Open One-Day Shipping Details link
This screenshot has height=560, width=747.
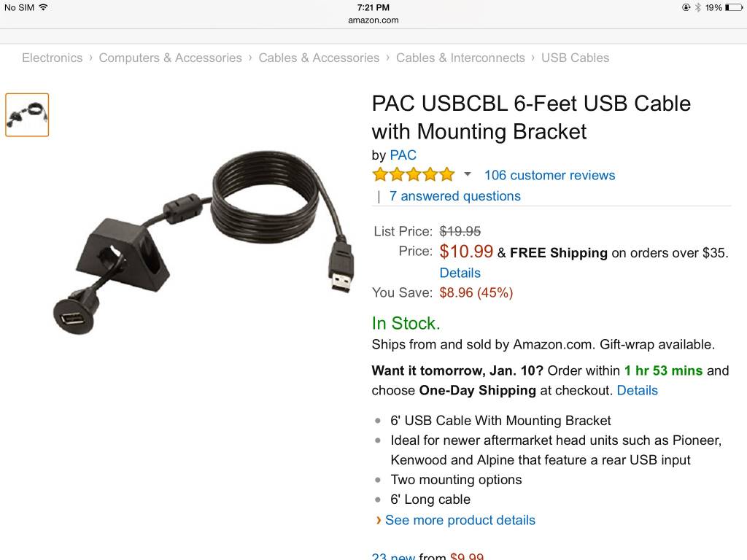637,391
